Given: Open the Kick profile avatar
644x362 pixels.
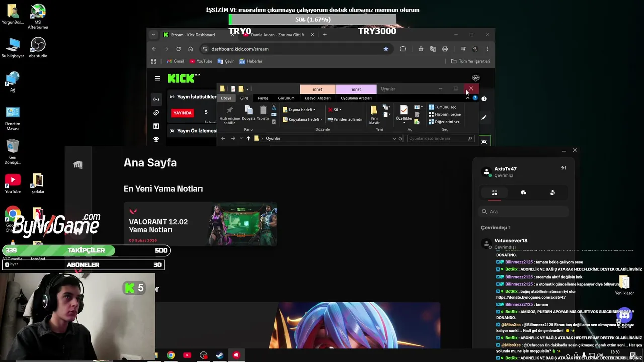Looking at the screenshot, I should [x=476, y=78].
